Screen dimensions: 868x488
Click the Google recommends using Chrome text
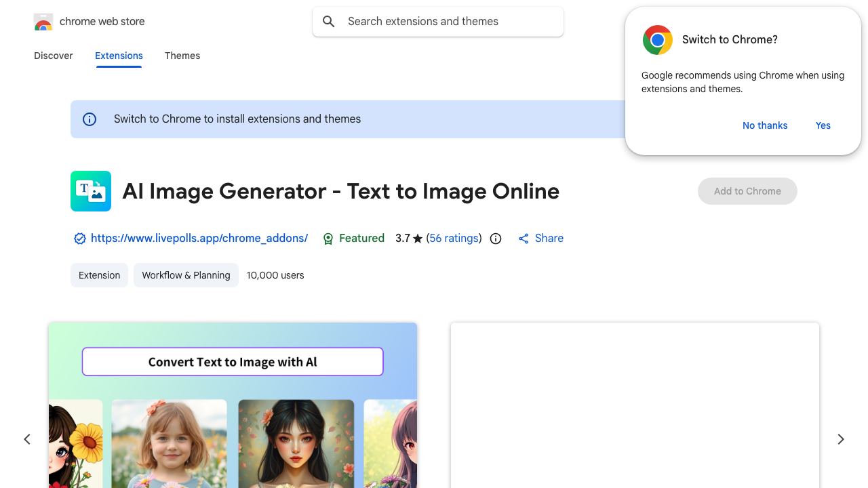tap(743, 82)
